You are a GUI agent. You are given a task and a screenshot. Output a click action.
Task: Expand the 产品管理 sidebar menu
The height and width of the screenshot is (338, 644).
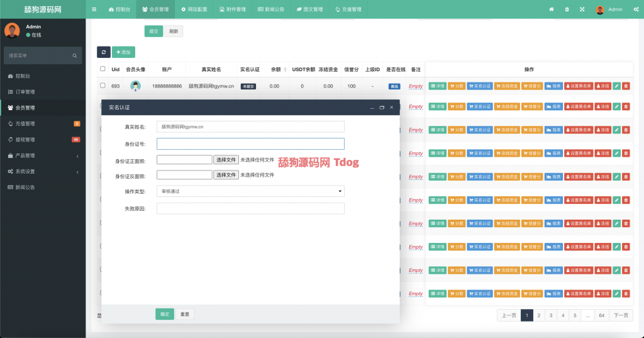click(42, 155)
